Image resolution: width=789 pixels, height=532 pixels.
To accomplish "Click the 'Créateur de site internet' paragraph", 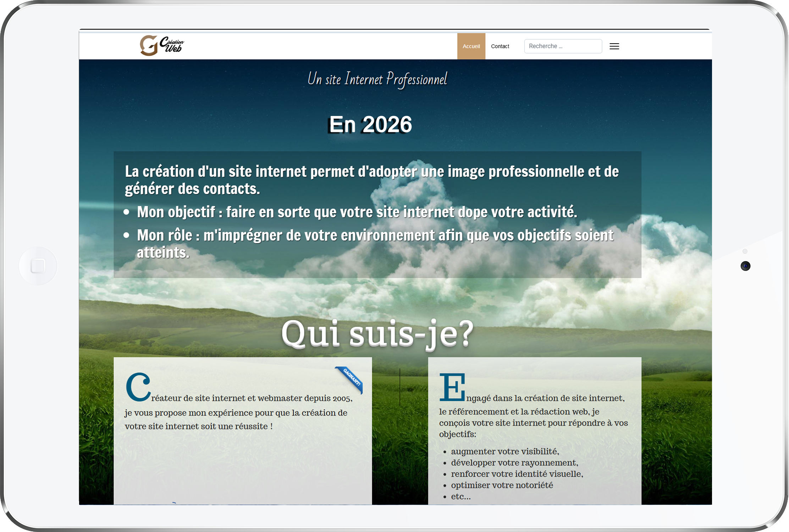I will [238, 412].
